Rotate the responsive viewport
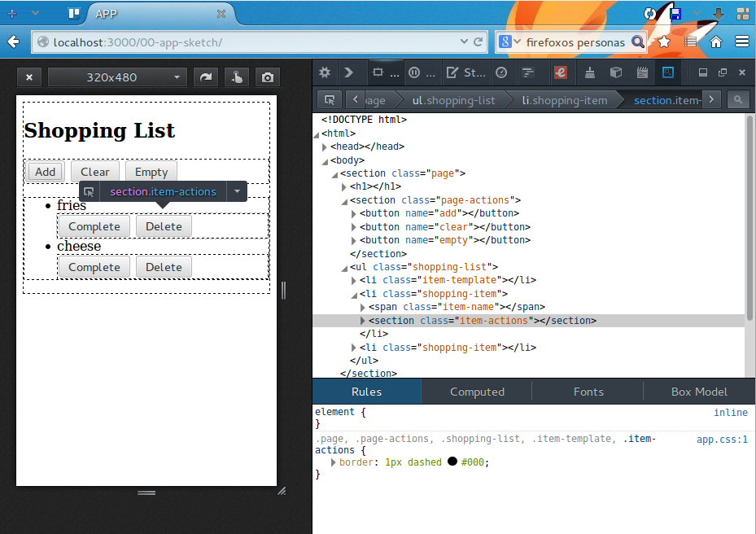The height and width of the screenshot is (534, 756). (206, 77)
